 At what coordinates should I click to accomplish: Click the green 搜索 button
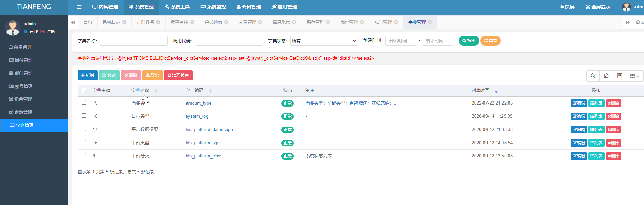pos(469,41)
